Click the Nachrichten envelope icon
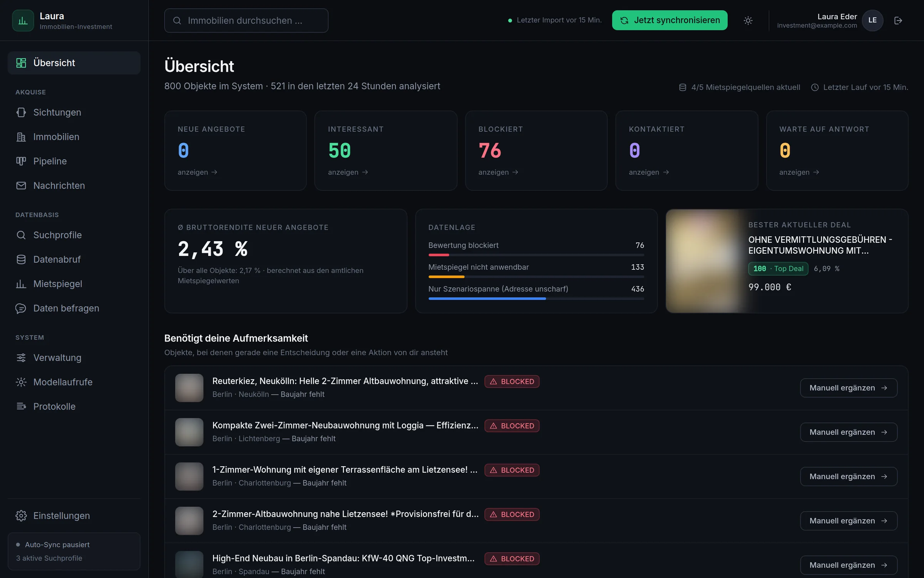The width and height of the screenshot is (924, 578). (x=21, y=185)
